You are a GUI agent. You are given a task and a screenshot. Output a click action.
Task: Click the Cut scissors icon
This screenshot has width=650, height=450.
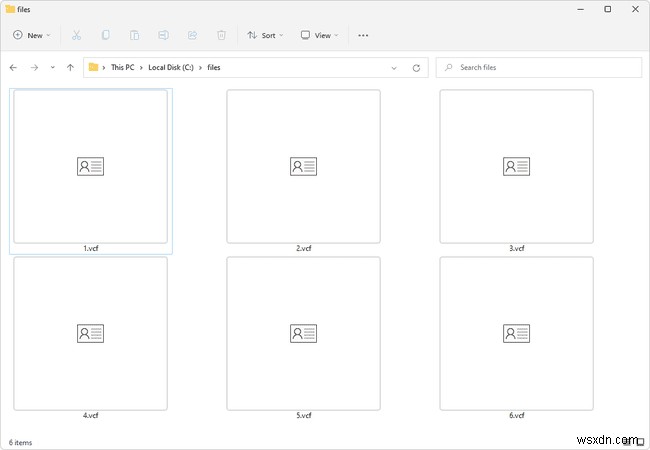(x=76, y=35)
